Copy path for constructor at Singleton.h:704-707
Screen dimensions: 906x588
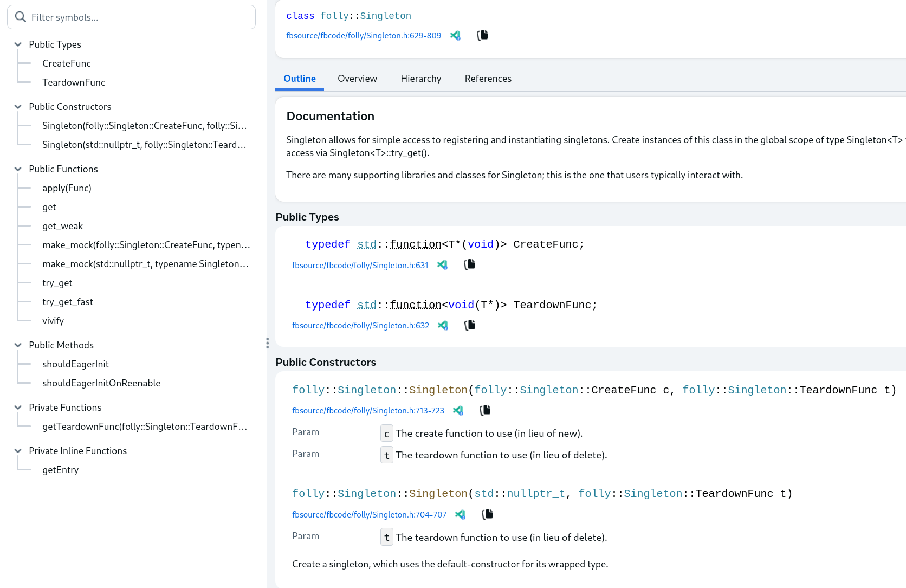(x=487, y=514)
